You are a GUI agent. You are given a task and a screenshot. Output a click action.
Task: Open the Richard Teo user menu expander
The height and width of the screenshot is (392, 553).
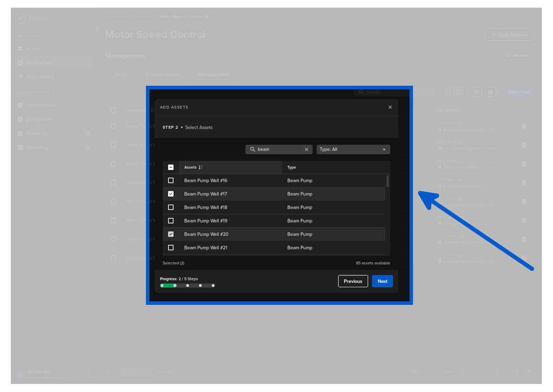[89, 374]
